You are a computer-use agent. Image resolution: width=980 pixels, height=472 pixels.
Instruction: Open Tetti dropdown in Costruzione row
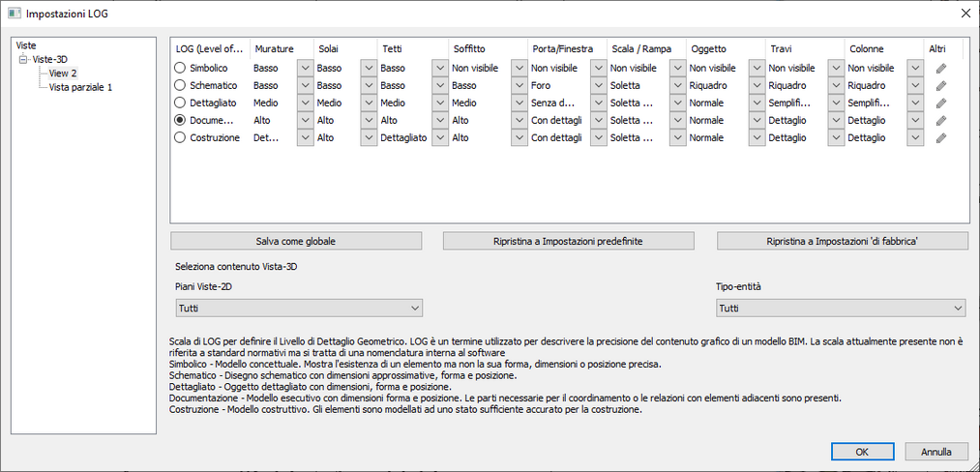click(x=439, y=138)
